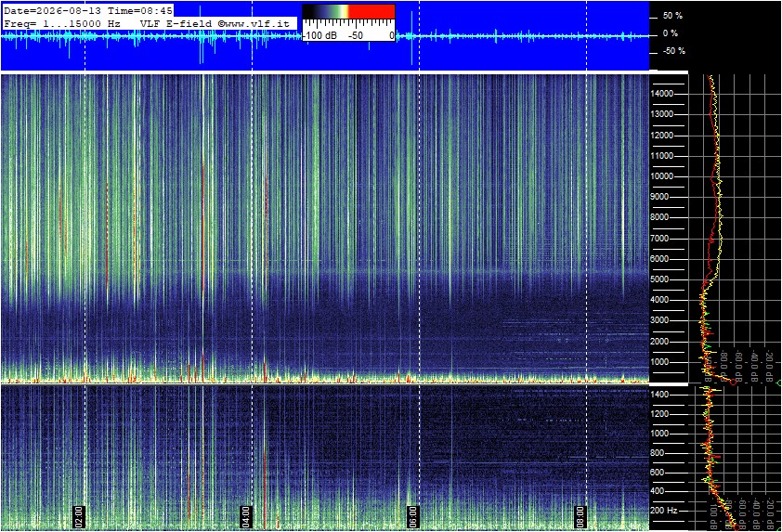Select the 'Freq= 1...15000 Hz' range text
The width and height of the screenshot is (782, 532).
(x=62, y=23)
